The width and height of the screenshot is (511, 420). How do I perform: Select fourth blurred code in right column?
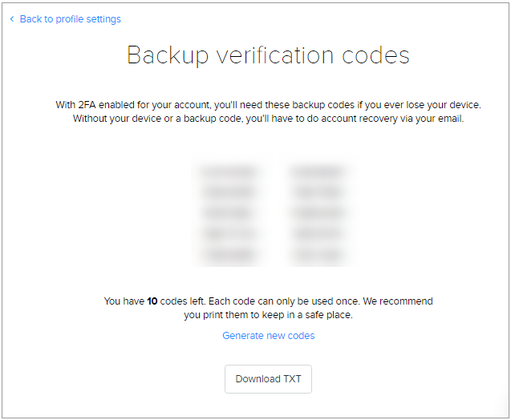(318, 234)
